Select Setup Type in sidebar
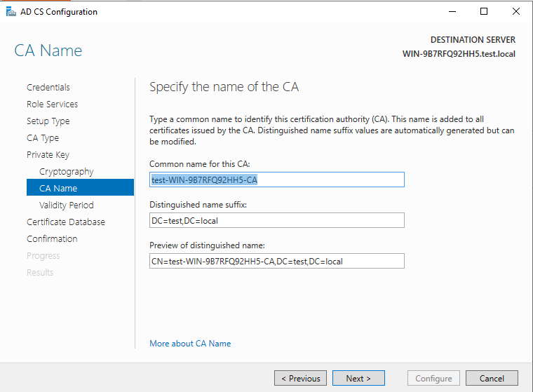This screenshot has width=533, height=392. (x=48, y=121)
